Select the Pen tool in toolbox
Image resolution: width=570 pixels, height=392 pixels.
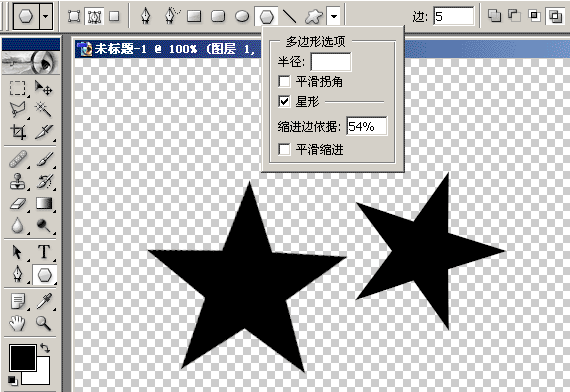17,275
